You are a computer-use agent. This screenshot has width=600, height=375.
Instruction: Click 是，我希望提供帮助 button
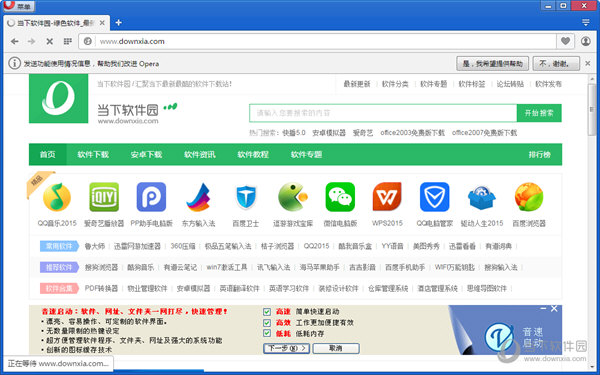pos(492,64)
